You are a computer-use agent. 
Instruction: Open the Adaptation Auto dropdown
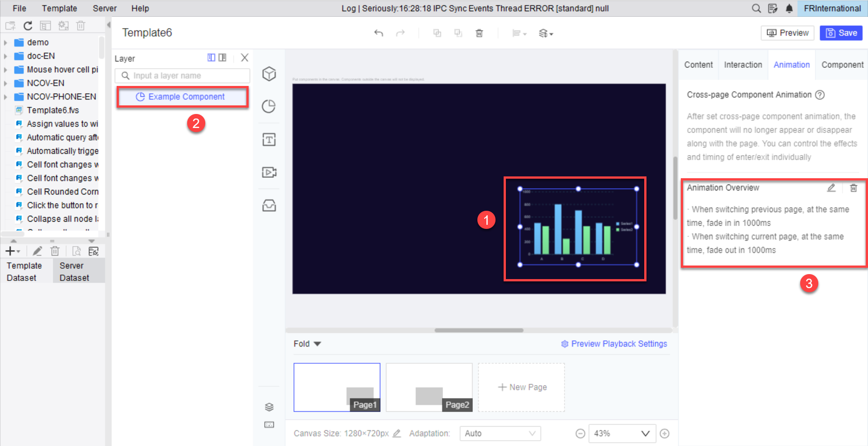[x=500, y=433]
